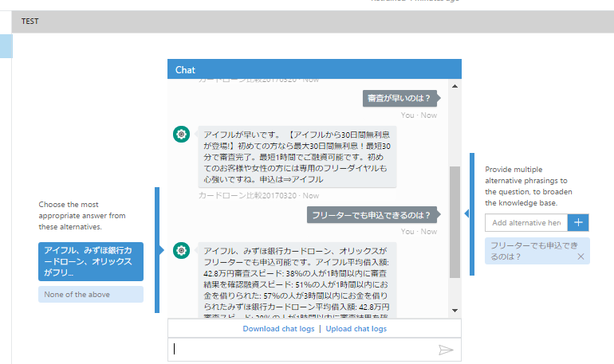The image size is (614, 364).
Task: Click the bot reply about フリーターでも申込可能です
Action: click(x=297, y=280)
